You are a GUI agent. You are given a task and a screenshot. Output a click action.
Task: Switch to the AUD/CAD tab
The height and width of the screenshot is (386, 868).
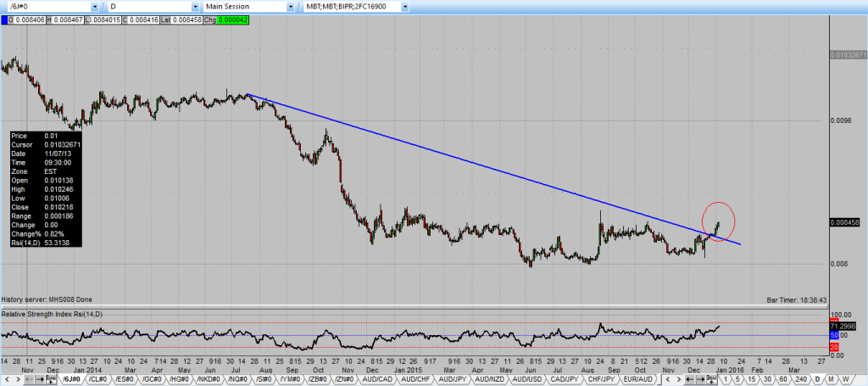[377, 379]
